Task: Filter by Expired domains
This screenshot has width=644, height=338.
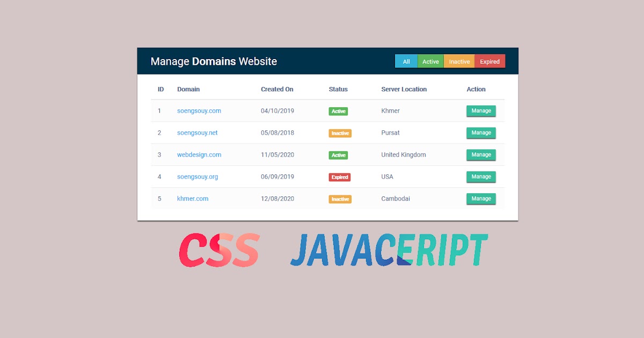Action: (489, 62)
